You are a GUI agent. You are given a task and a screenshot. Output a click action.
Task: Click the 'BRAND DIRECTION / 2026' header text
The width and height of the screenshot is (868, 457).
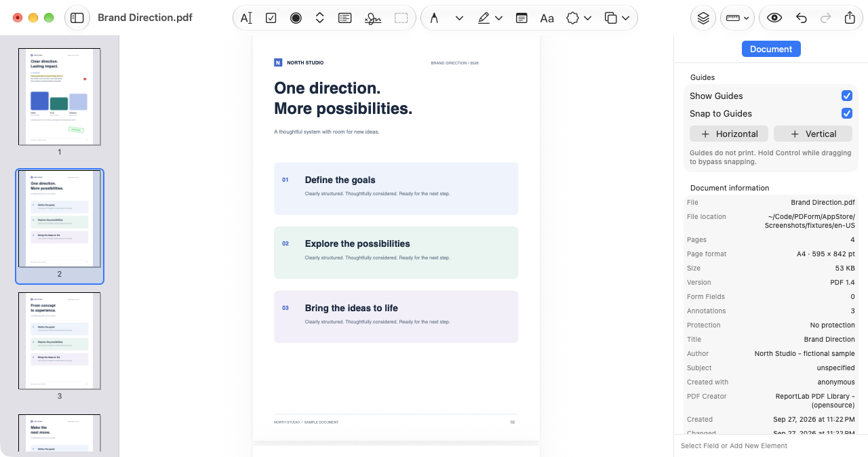pyautogui.click(x=455, y=63)
